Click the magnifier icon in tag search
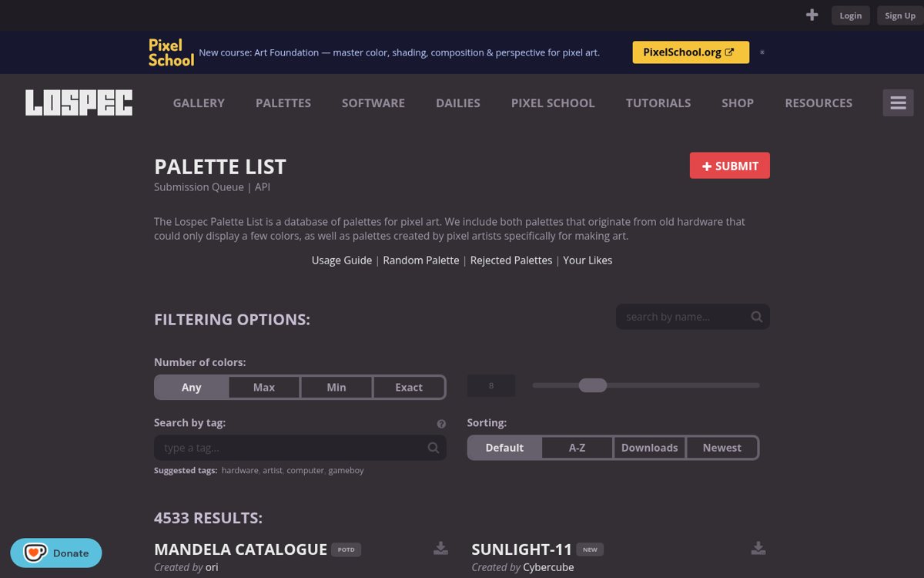 (434, 448)
